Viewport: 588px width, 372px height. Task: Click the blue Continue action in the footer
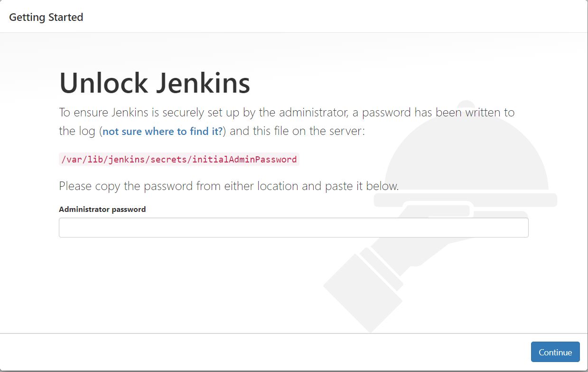pyautogui.click(x=555, y=352)
